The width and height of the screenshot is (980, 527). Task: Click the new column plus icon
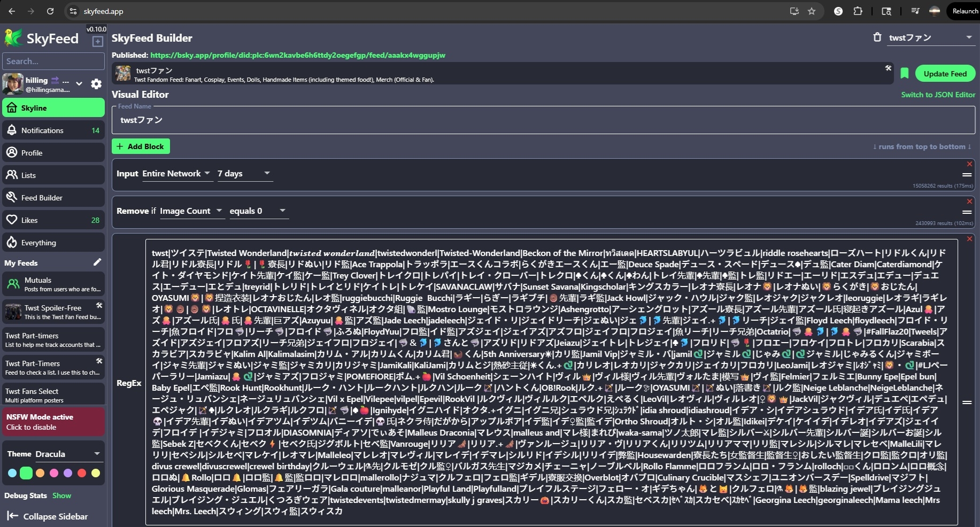[x=97, y=41]
